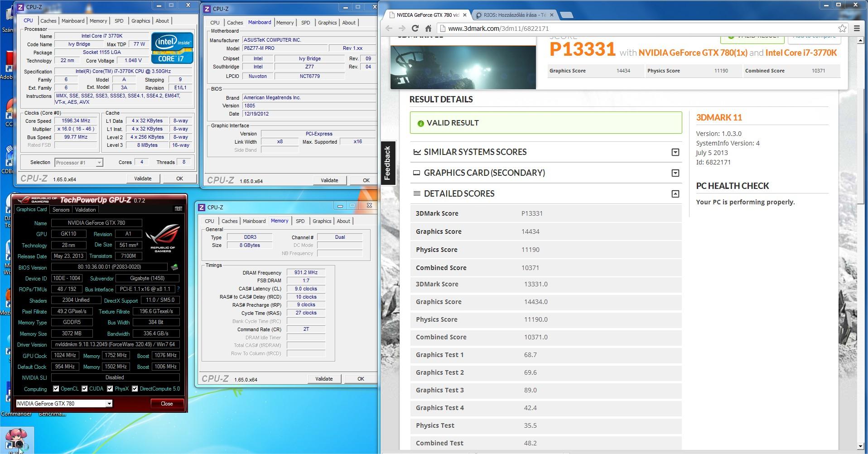Click "Your PC is performing properly." text
Viewport: 868px width, 454px height.
point(745,202)
